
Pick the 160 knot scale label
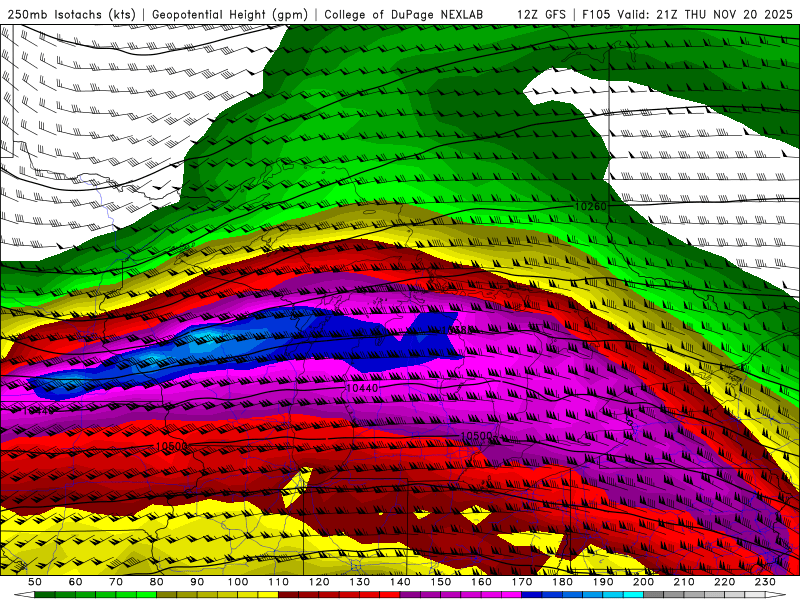click(x=481, y=582)
